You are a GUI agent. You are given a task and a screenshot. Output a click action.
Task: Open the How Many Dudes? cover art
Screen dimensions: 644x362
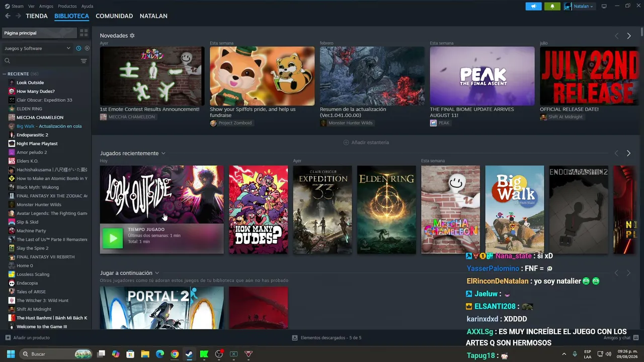coord(259,210)
